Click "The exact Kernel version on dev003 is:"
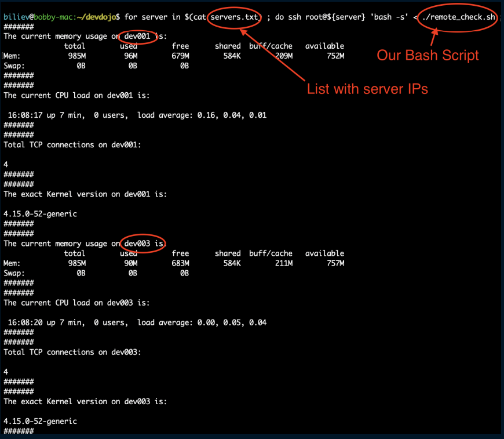Screen dimensions: 504x439 click(x=85, y=402)
